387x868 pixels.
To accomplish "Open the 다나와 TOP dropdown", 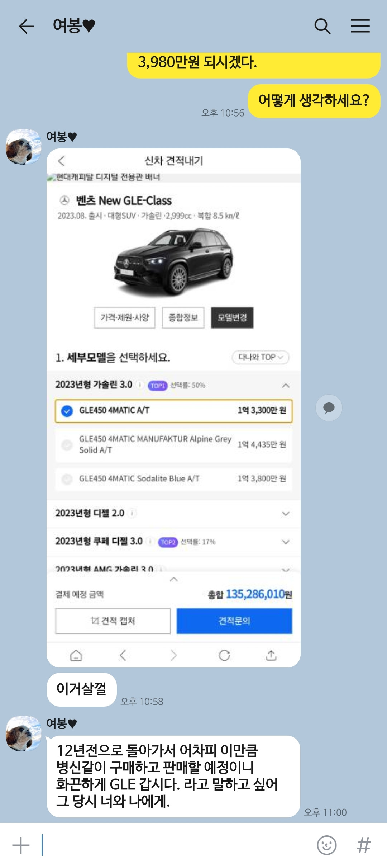I will [261, 357].
